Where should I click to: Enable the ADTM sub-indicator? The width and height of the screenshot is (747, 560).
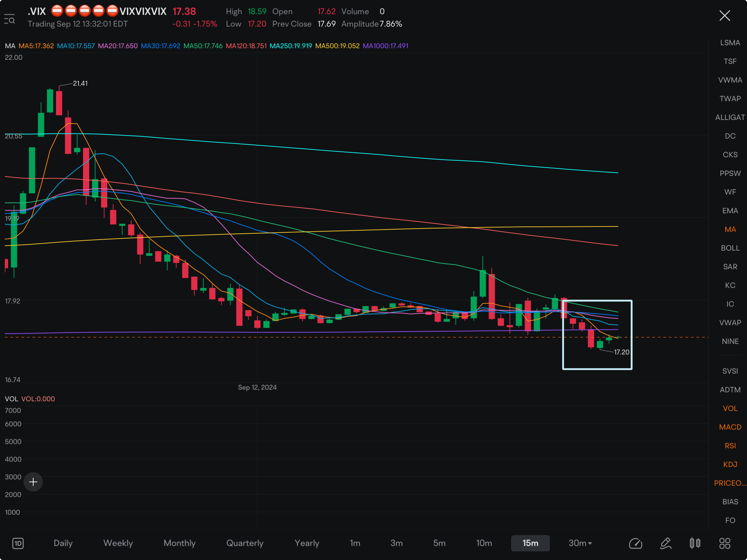point(730,390)
